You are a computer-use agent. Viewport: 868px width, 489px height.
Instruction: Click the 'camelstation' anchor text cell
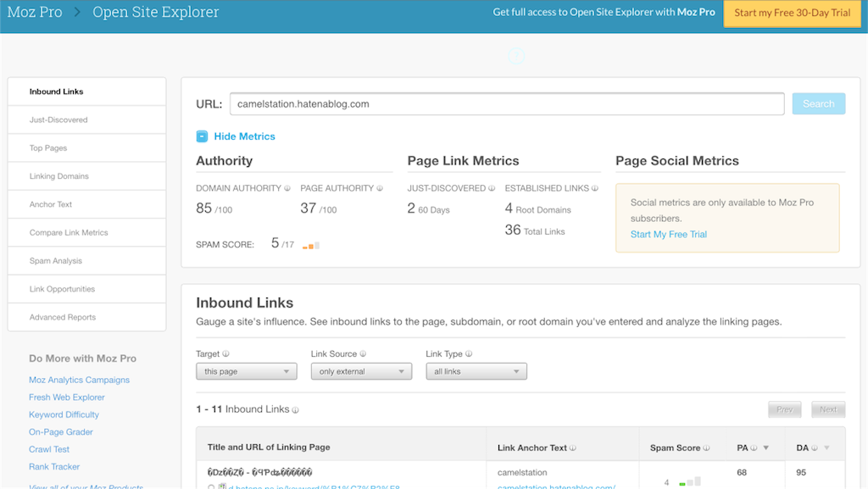[522, 472]
